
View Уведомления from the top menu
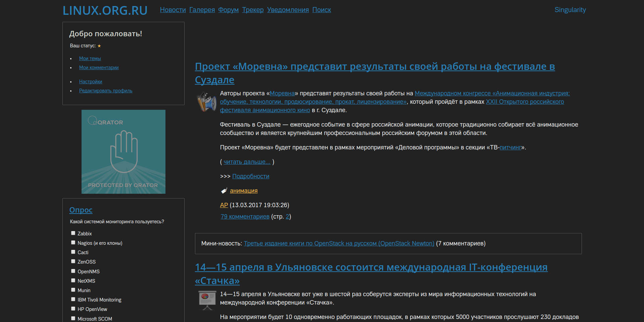point(288,10)
